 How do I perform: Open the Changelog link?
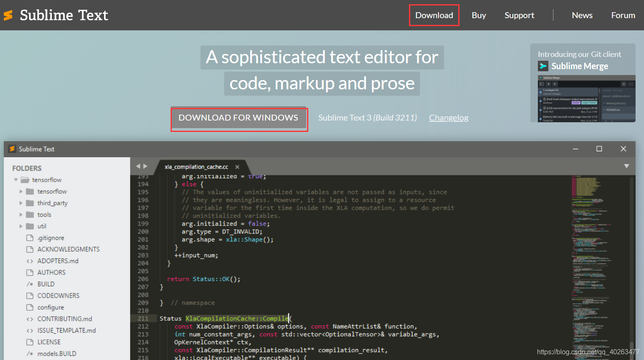(x=449, y=118)
